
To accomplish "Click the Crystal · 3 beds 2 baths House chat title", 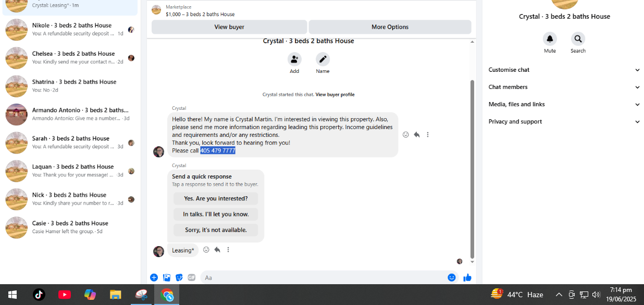I will (308, 41).
